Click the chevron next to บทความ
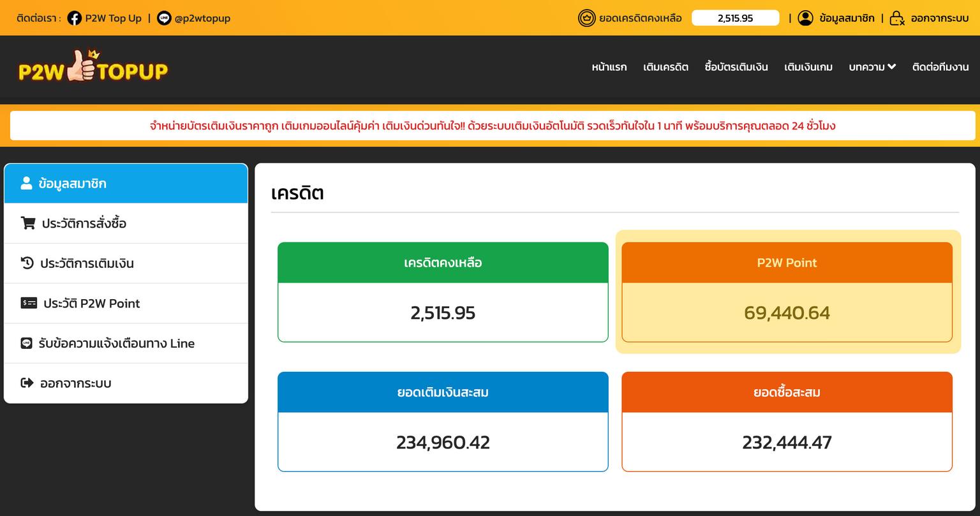 [892, 66]
